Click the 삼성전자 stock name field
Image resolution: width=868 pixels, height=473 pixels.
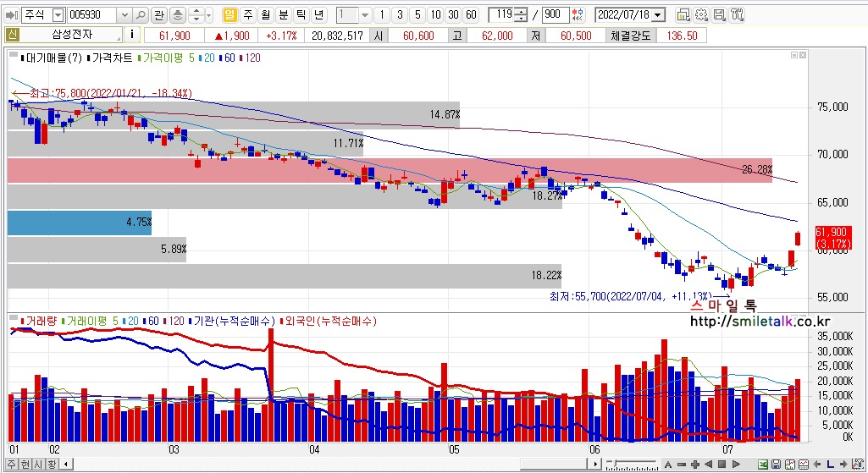[x=72, y=35]
